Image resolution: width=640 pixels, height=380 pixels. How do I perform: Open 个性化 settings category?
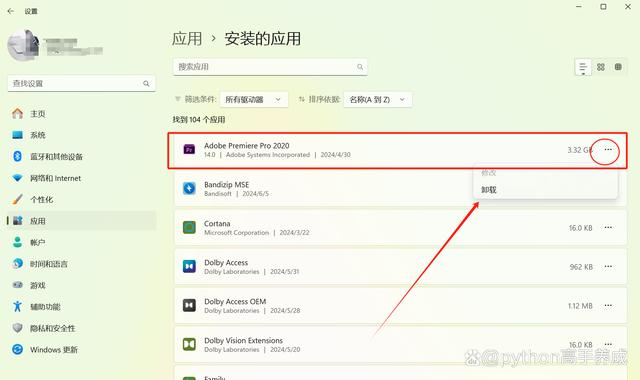(81, 200)
